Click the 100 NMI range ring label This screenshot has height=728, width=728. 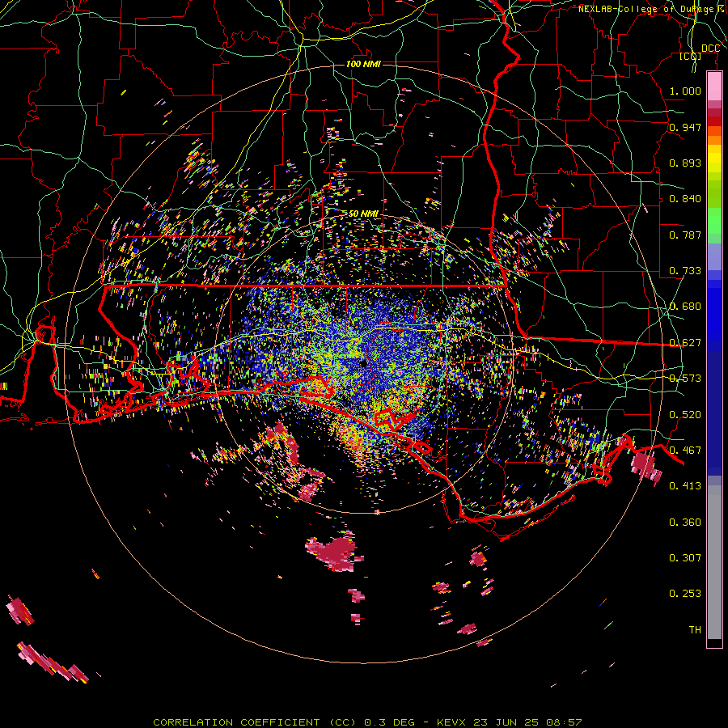pos(363,64)
